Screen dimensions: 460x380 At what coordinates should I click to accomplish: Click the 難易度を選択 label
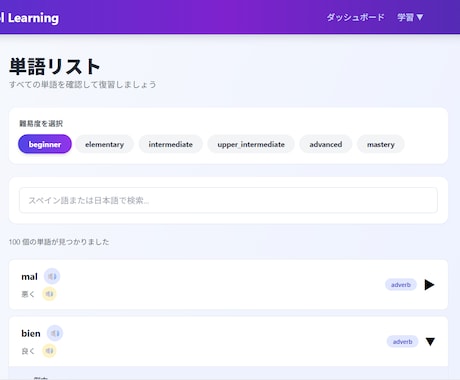pos(41,124)
